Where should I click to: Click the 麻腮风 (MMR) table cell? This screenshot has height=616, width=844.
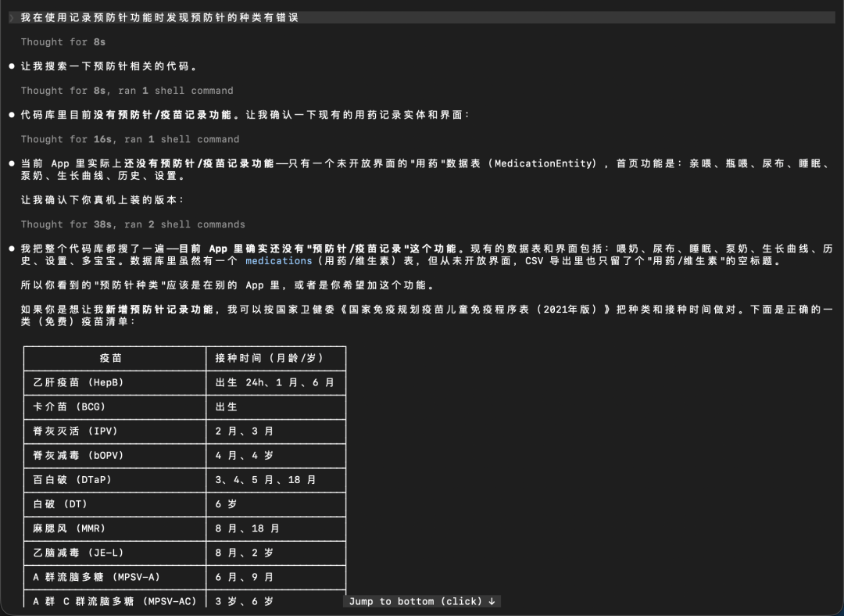[x=115, y=528]
